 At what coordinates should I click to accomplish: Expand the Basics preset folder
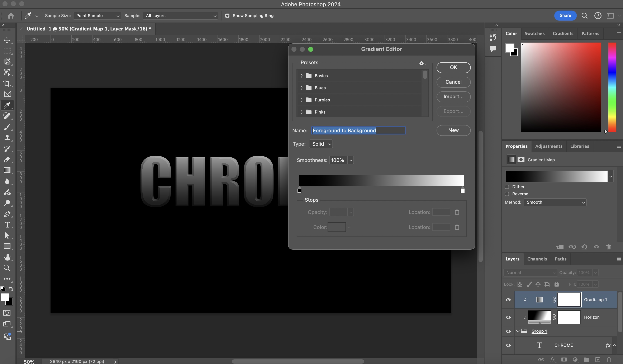click(x=302, y=76)
